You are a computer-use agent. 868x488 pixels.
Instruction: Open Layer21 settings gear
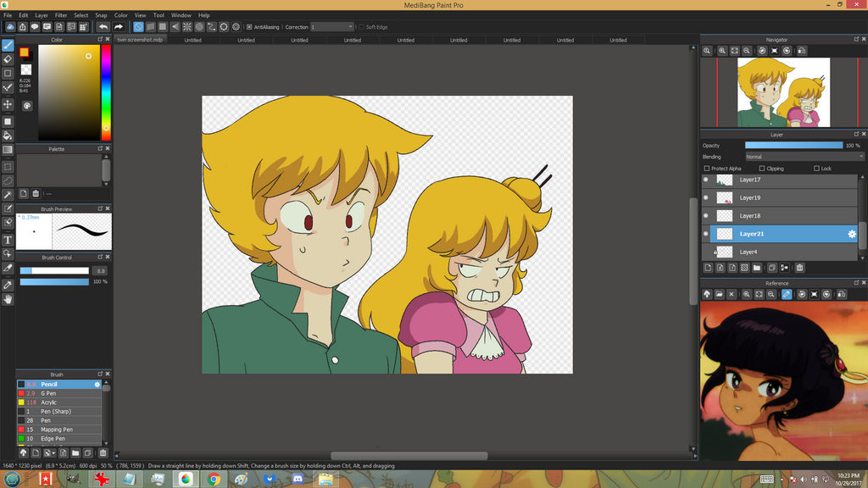pos(852,234)
